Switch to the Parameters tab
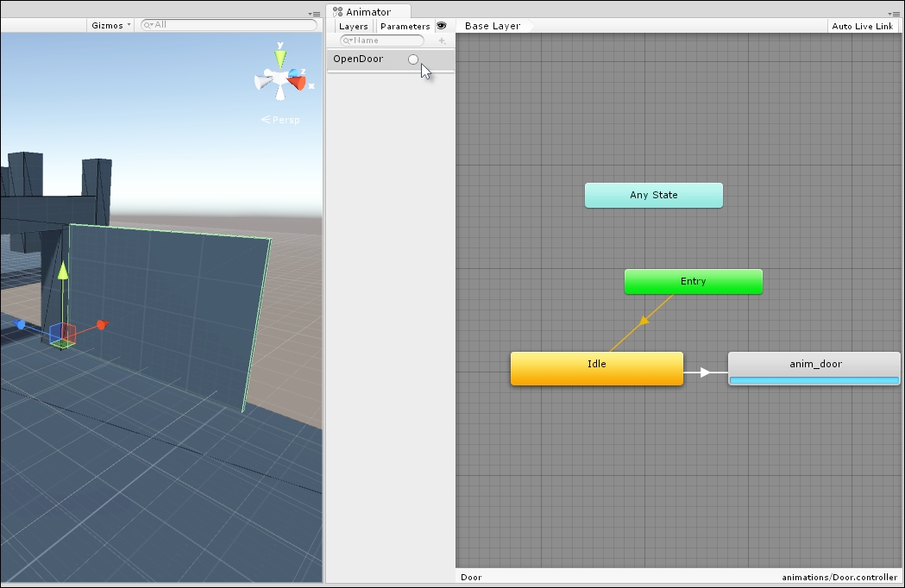The width and height of the screenshot is (905, 588). (405, 26)
